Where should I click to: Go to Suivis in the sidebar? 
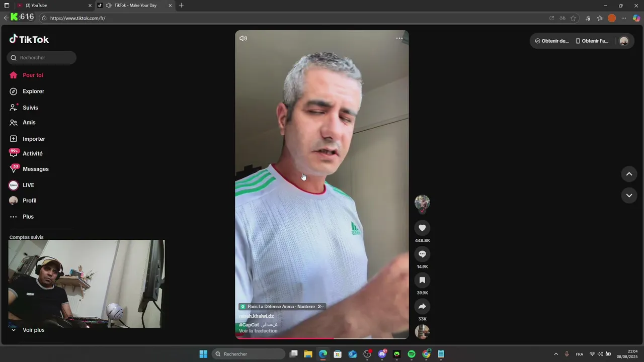[x=24, y=108]
